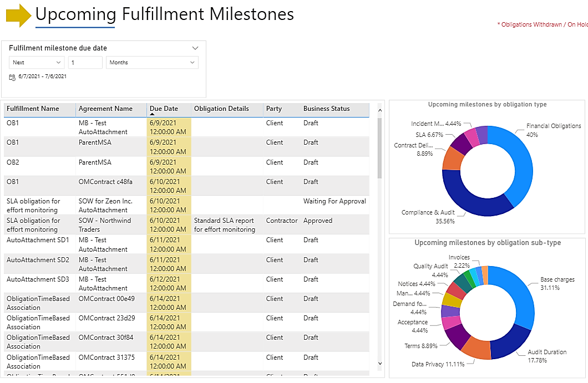Collapse the Fulfilment milestone due date slicer
This screenshot has height=383, width=588.
pyautogui.click(x=195, y=48)
